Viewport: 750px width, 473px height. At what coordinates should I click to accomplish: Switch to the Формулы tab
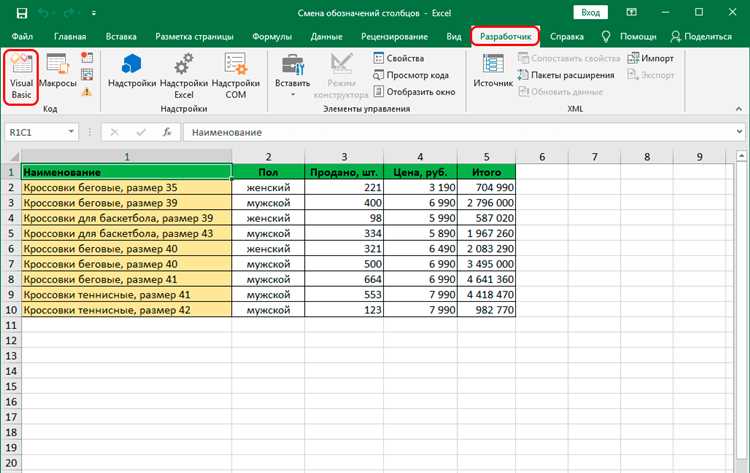pyautogui.click(x=272, y=36)
